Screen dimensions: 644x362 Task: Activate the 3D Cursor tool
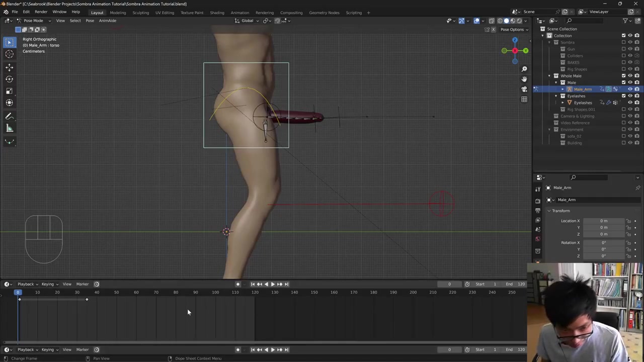click(9, 54)
